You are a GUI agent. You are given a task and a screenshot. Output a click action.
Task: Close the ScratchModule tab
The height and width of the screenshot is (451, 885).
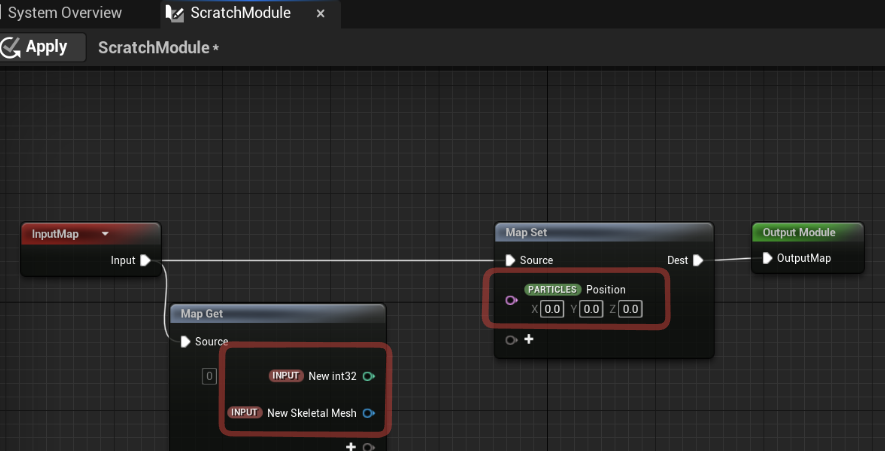[321, 14]
